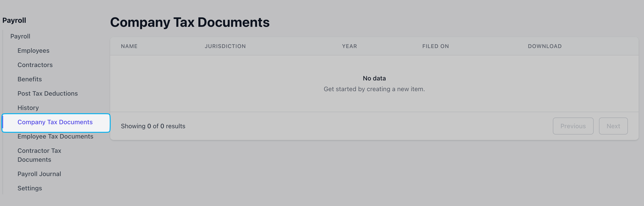The image size is (644, 206).
Task: View payroll History page
Action: pyautogui.click(x=28, y=108)
